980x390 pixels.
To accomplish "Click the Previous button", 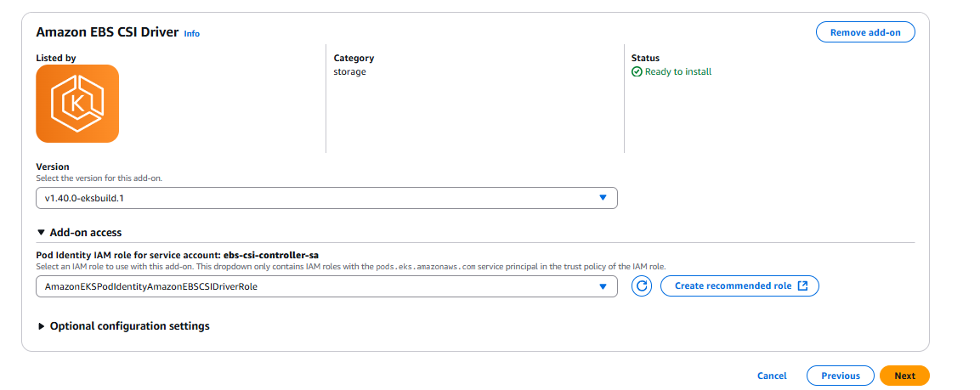I will tap(840, 376).
